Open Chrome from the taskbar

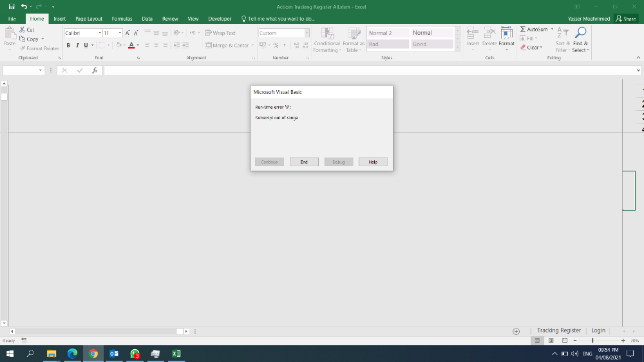[x=93, y=354]
